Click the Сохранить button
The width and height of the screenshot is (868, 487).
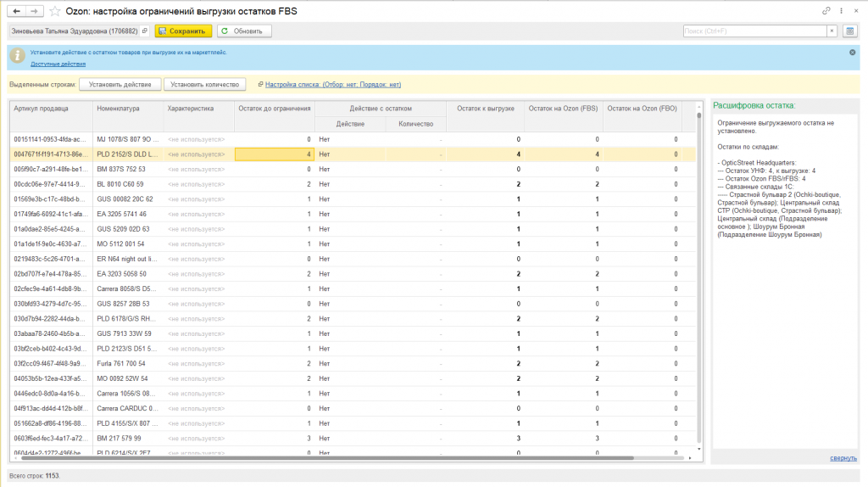pyautogui.click(x=183, y=31)
